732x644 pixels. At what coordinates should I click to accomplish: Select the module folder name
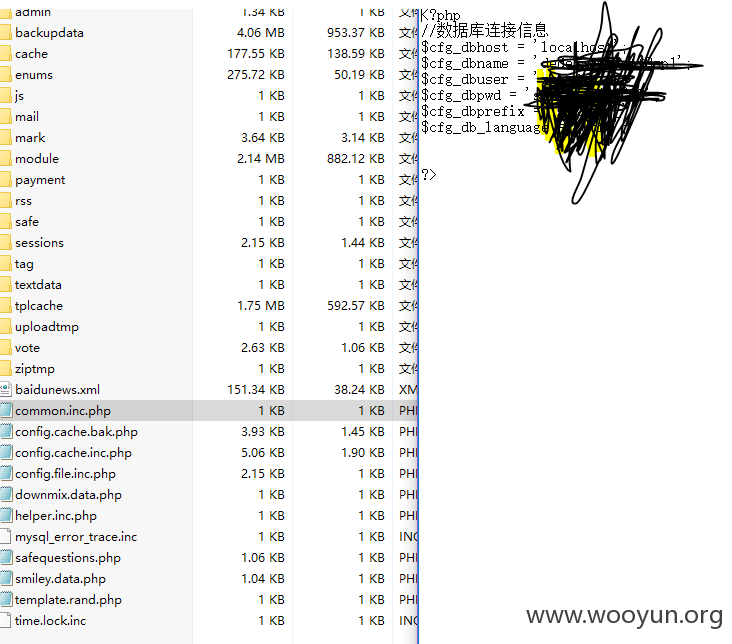(37, 159)
